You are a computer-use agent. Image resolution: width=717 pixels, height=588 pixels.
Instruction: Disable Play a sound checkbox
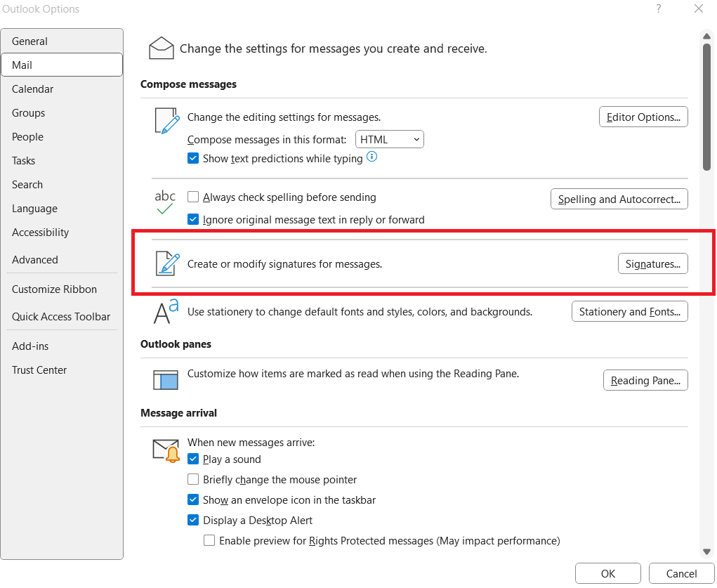coord(193,459)
